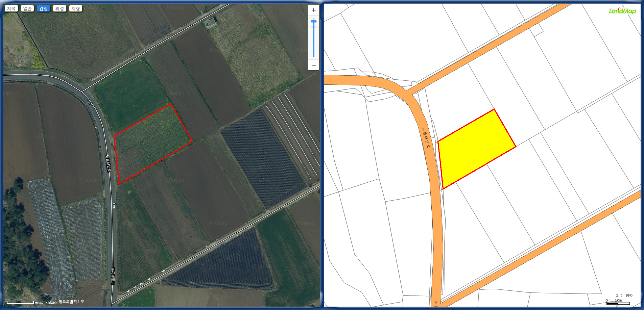Screen dimensions: 644x310
Task: Zoom in with the plus button
Action: (314, 10)
